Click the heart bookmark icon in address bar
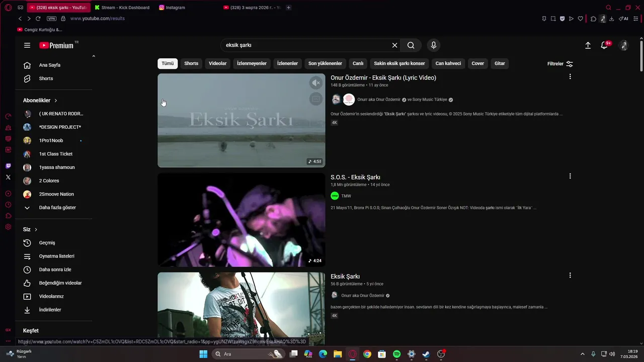 point(580,19)
